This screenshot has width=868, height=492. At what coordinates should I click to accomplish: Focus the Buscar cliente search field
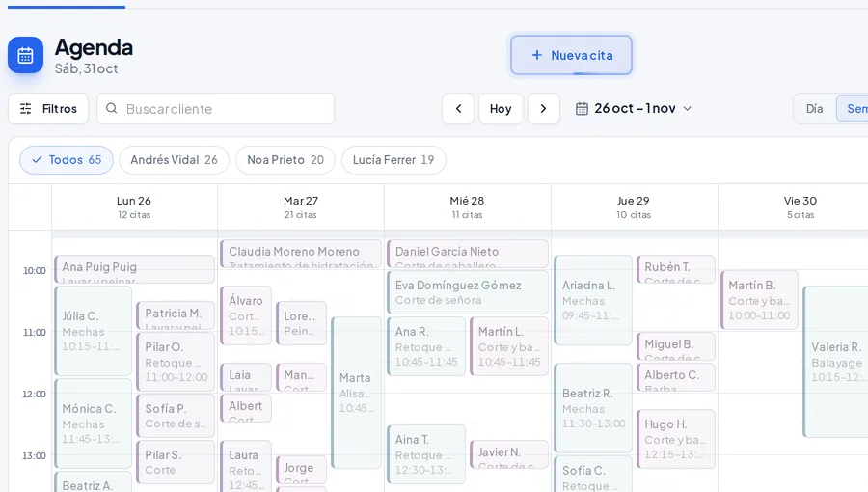click(x=215, y=108)
